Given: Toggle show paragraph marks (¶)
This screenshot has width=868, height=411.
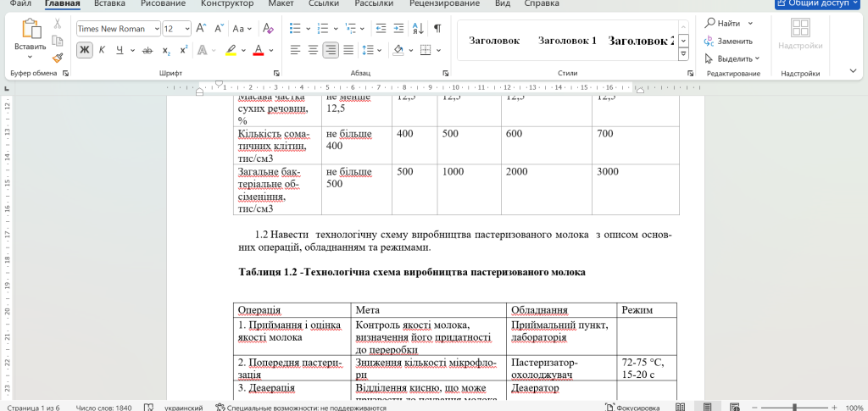Looking at the screenshot, I should click(437, 28).
